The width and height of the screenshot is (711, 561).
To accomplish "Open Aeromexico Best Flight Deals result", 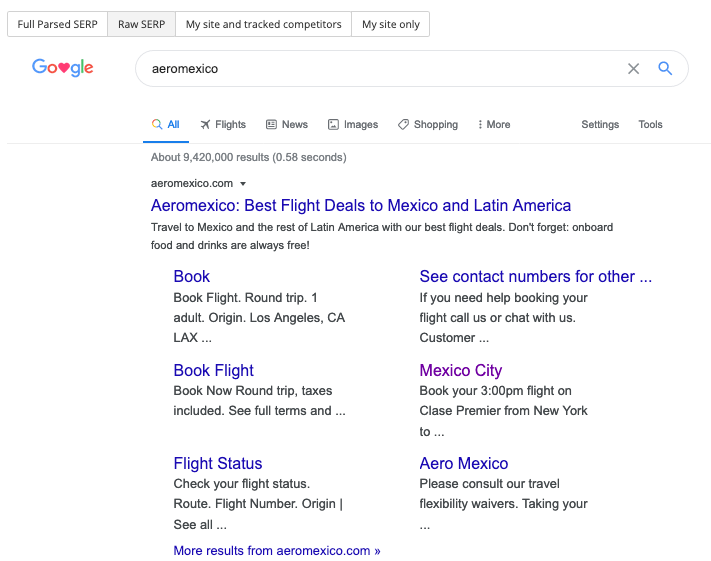I will pos(361,206).
